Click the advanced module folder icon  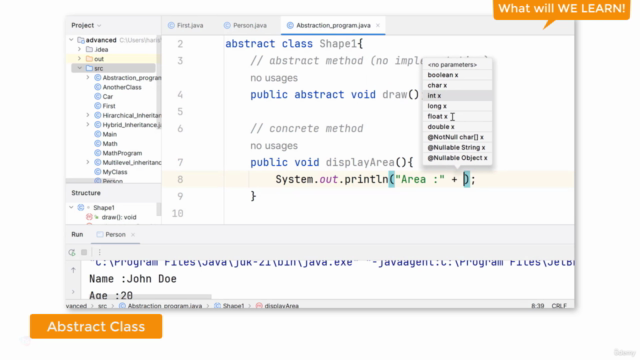coord(81,40)
